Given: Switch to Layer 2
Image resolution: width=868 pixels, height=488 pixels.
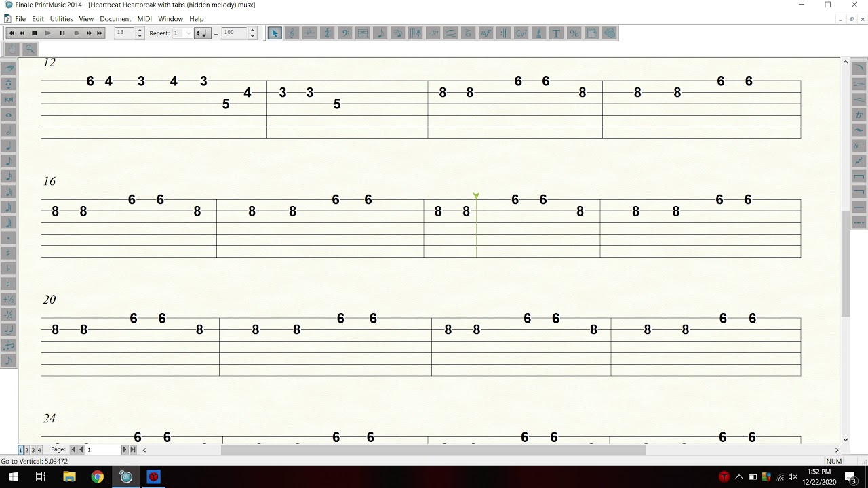Looking at the screenshot, I should coord(26,450).
